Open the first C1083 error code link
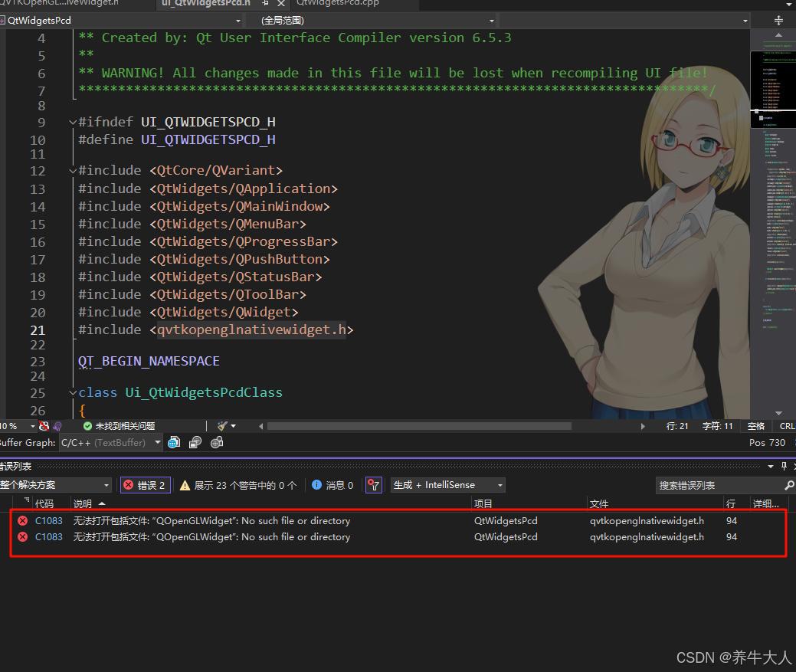The width and height of the screenshot is (796, 672). [x=49, y=521]
